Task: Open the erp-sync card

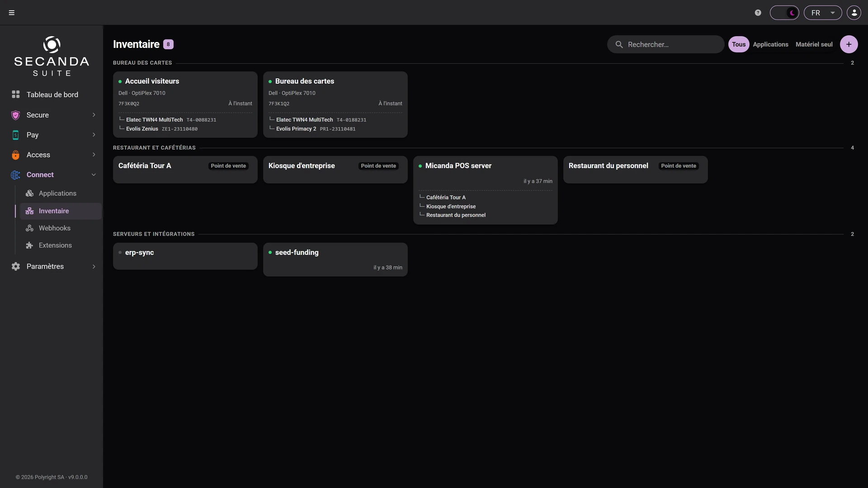Action: tap(185, 256)
